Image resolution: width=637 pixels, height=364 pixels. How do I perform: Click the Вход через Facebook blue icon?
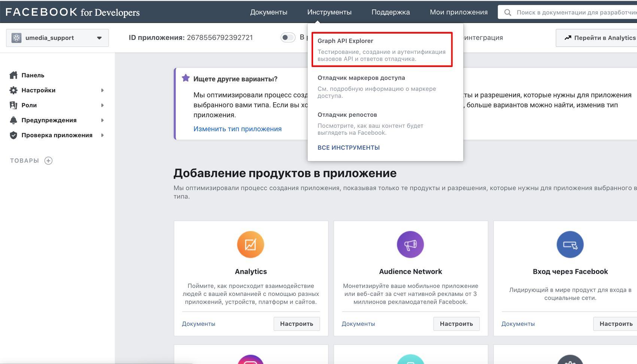(570, 245)
